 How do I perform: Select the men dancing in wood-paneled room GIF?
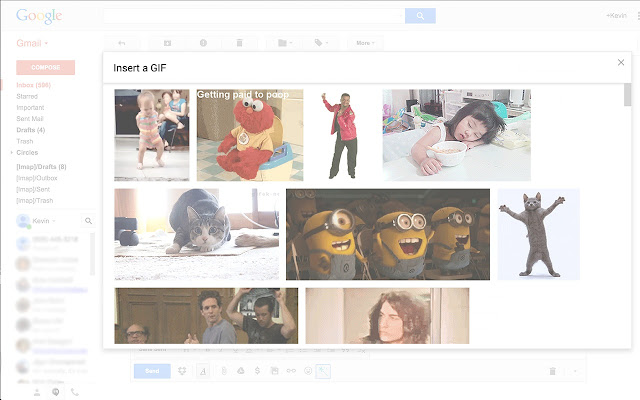click(206, 316)
